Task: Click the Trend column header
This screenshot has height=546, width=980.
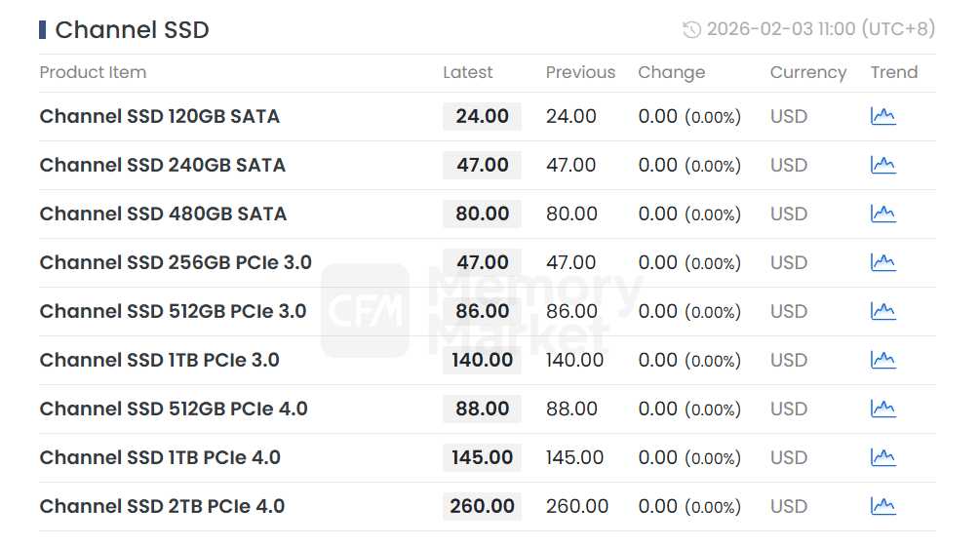Action: coord(894,73)
